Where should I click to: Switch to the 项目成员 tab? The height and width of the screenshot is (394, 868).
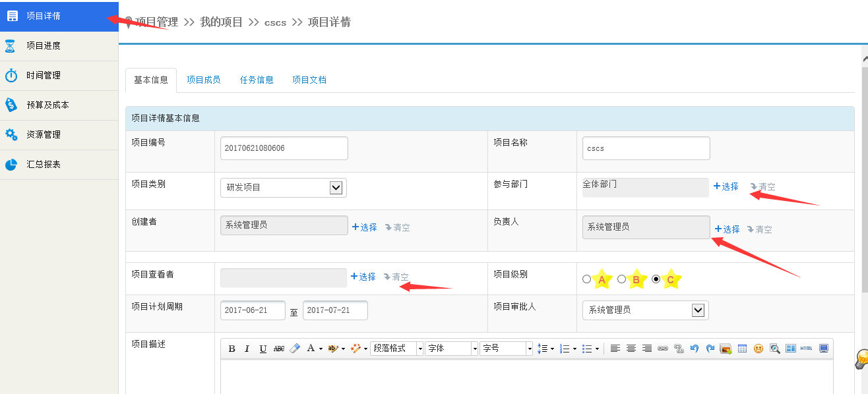pos(203,80)
